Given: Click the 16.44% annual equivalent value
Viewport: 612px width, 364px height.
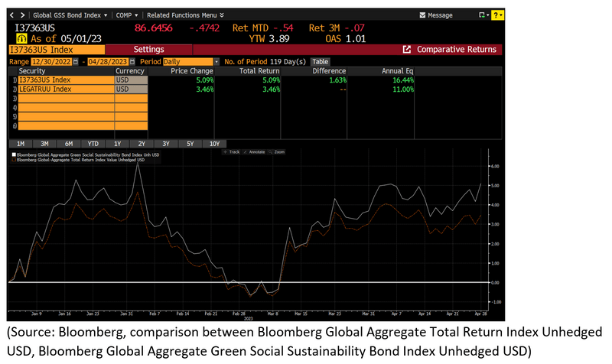Looking at the screenshot, I should click(403, 80).
